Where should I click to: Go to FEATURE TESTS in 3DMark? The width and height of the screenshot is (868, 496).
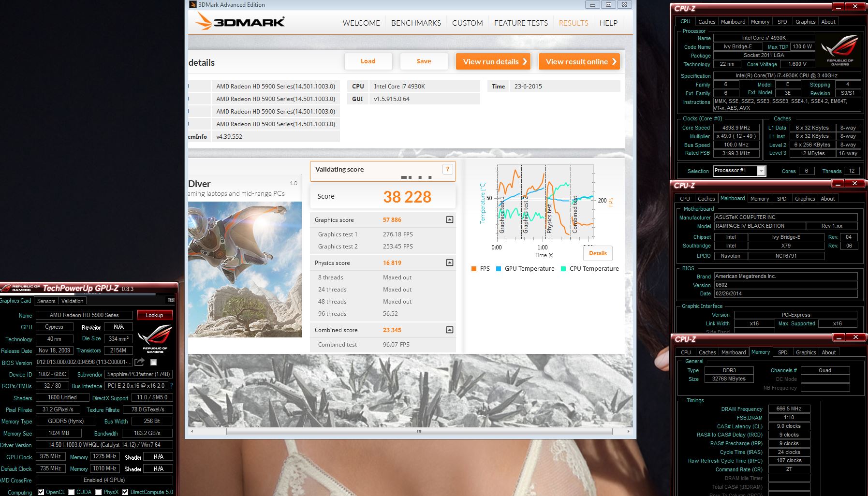point(521,23)
